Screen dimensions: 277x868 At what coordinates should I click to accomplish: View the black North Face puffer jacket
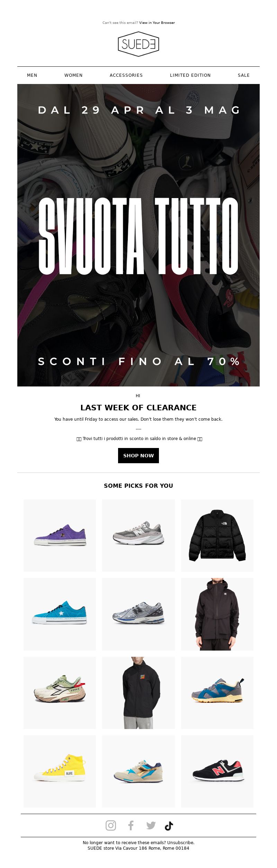(217, 535)
